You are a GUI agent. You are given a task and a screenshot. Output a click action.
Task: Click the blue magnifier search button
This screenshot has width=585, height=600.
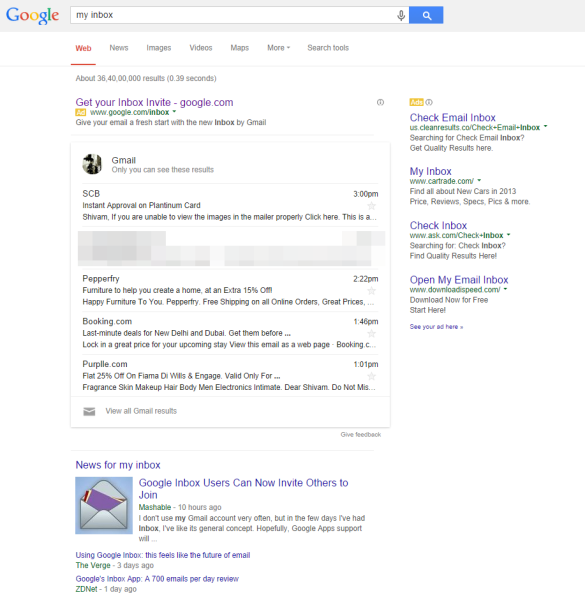click(x=426, y=15)
